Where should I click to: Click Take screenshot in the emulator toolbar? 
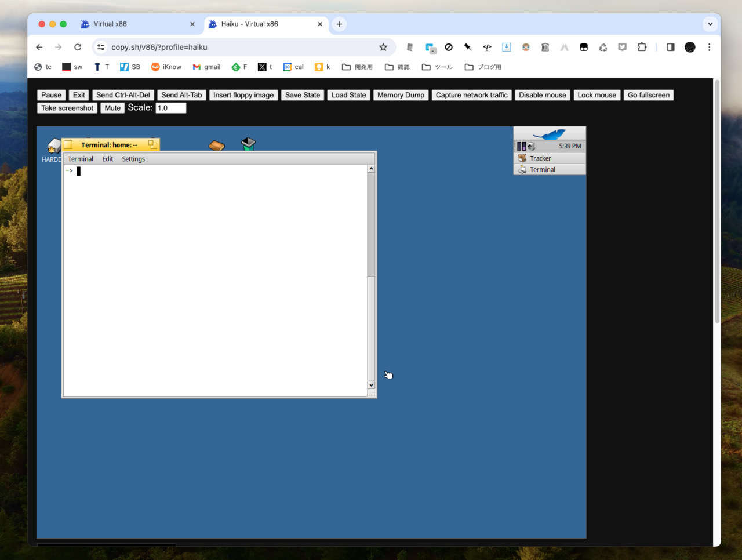click(x=67, y=108)
